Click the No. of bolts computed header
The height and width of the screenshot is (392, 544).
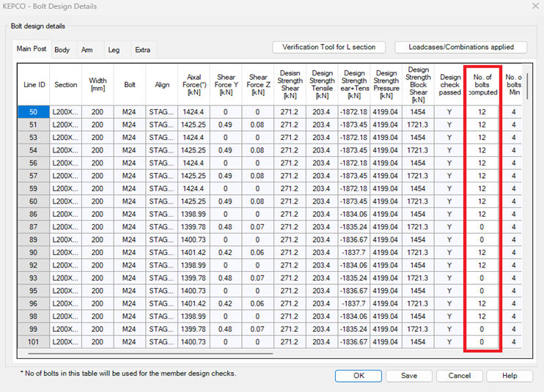482,85
